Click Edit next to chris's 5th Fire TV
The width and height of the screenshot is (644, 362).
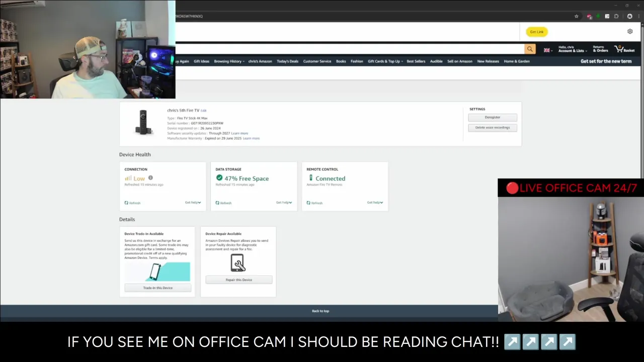[204, 111]
